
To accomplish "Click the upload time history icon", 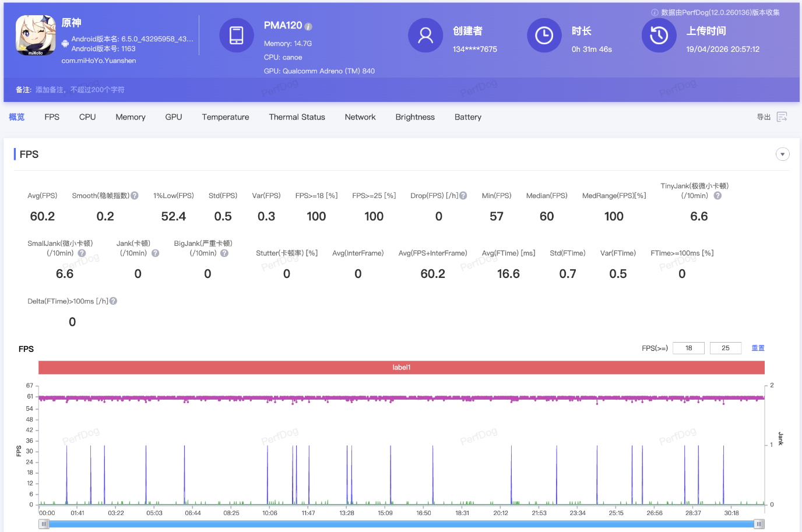I will click(x=659, y=36).
